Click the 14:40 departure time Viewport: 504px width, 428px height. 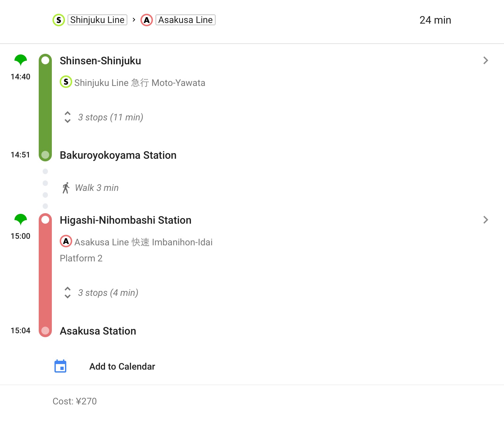[x=20, y=77]
